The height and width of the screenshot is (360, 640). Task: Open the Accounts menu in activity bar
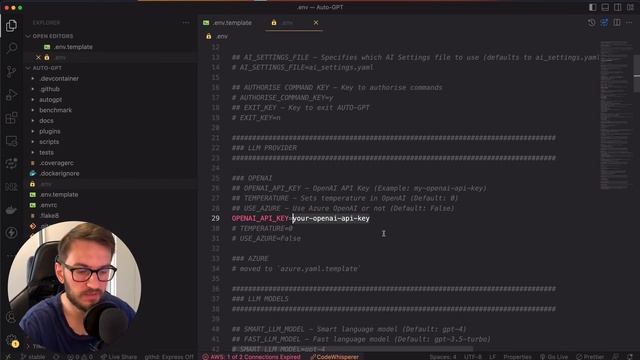(x=11, y=317)
